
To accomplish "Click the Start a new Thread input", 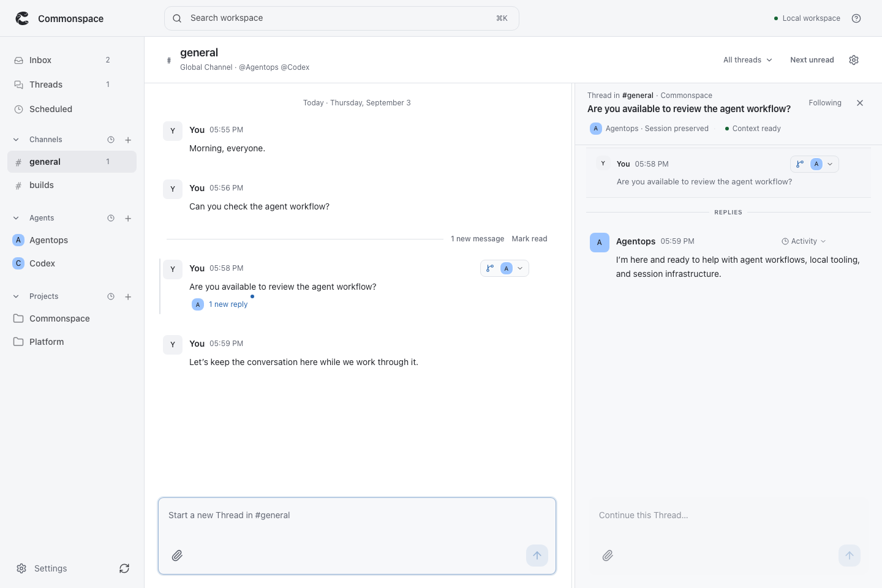I will coord(357,516).
